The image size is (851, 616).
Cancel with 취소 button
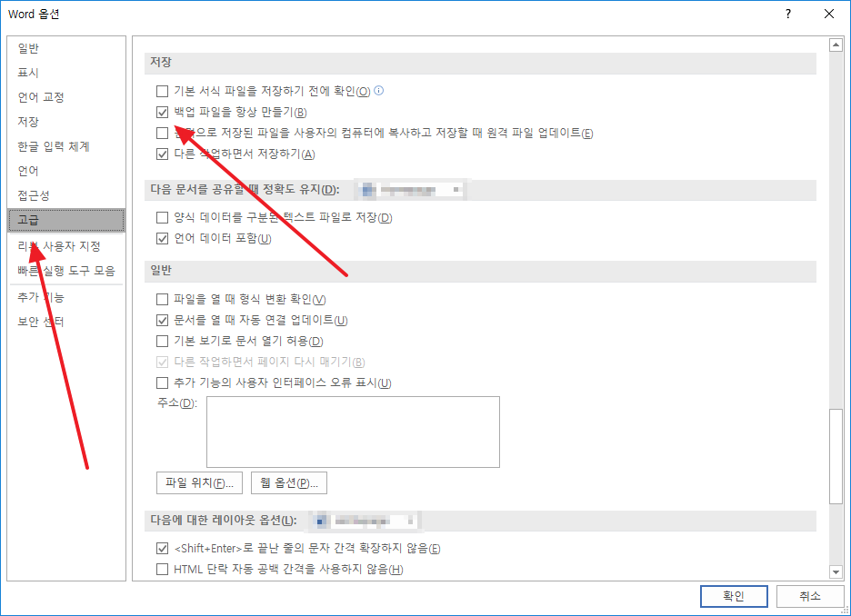[x=810, y=596]
